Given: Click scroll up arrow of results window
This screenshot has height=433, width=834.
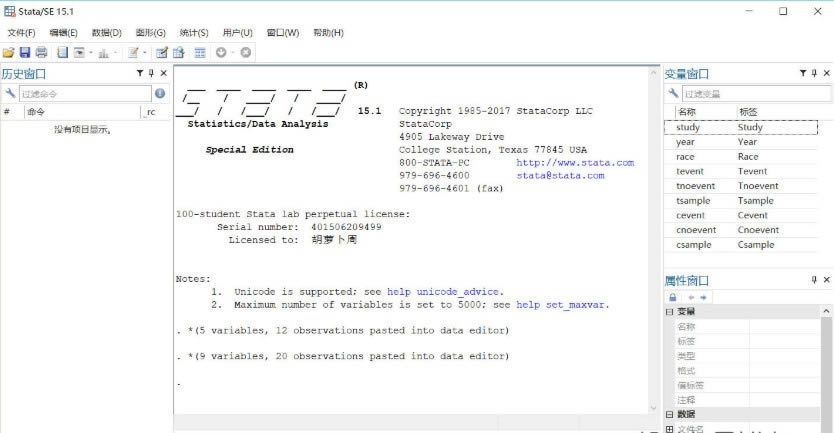Looking at the screenshot, I should 654,73.
